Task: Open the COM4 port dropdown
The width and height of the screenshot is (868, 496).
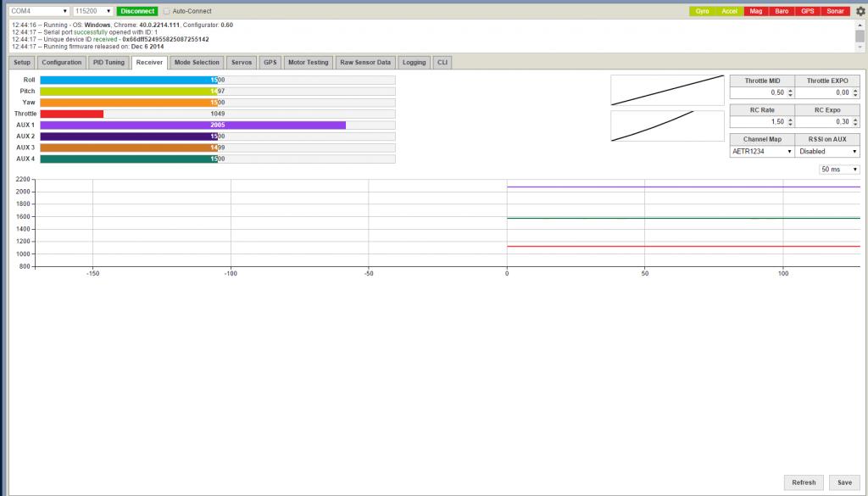Action: pos(39,11)
